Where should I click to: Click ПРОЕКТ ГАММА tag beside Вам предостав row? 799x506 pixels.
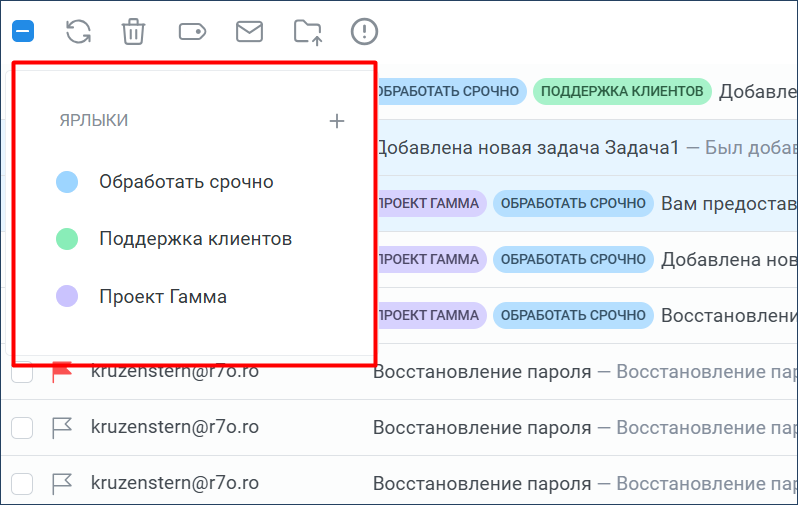pos(432,203)
